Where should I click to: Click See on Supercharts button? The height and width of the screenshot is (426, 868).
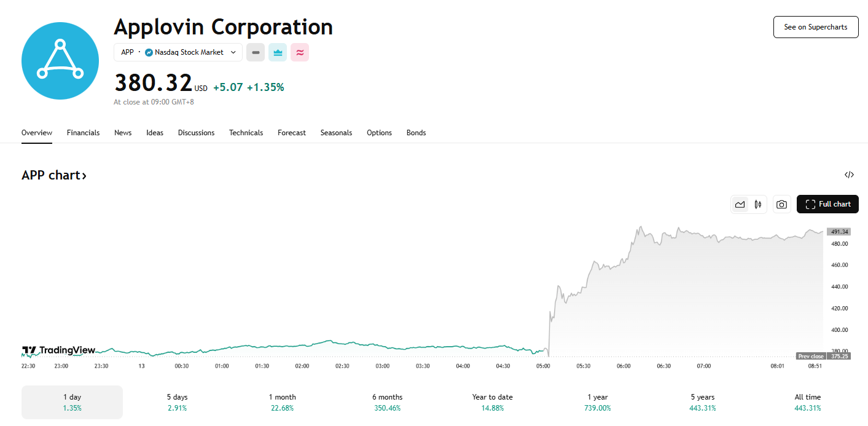815,27
